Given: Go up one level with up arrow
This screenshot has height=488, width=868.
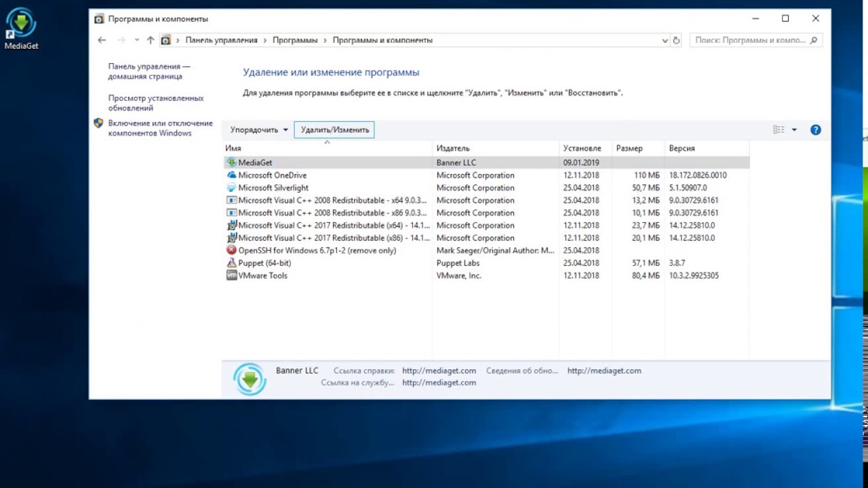Looking at the screenshot, I should (x=151, y=40).
